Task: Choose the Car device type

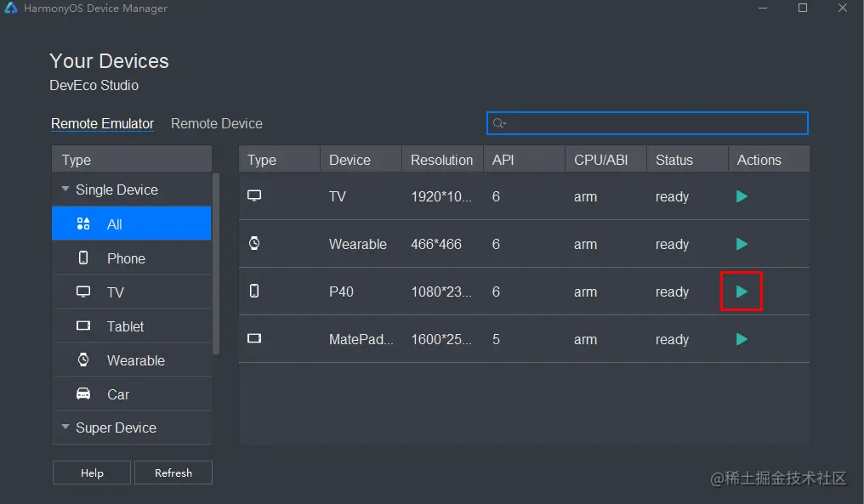Action: (x=118, y=394)
